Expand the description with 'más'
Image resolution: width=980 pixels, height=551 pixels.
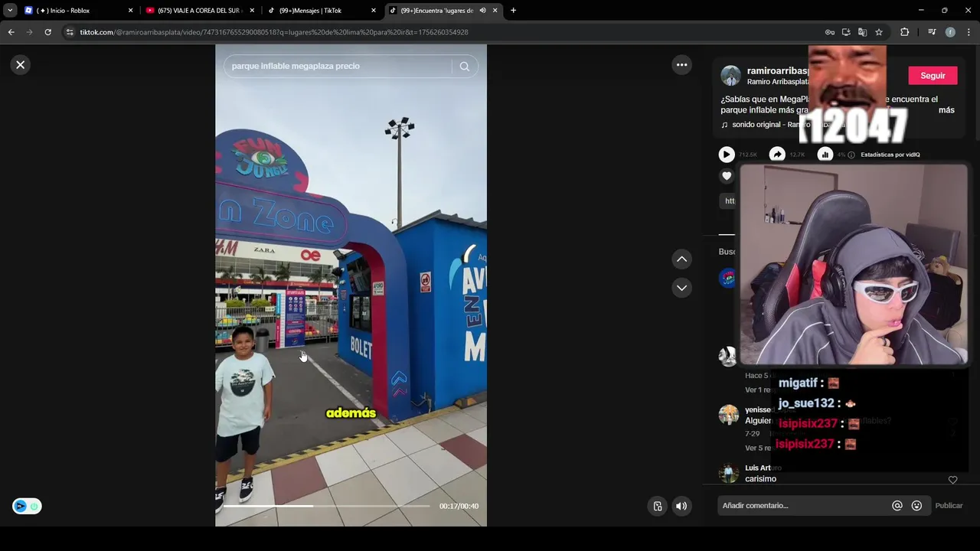coord(946,110)
